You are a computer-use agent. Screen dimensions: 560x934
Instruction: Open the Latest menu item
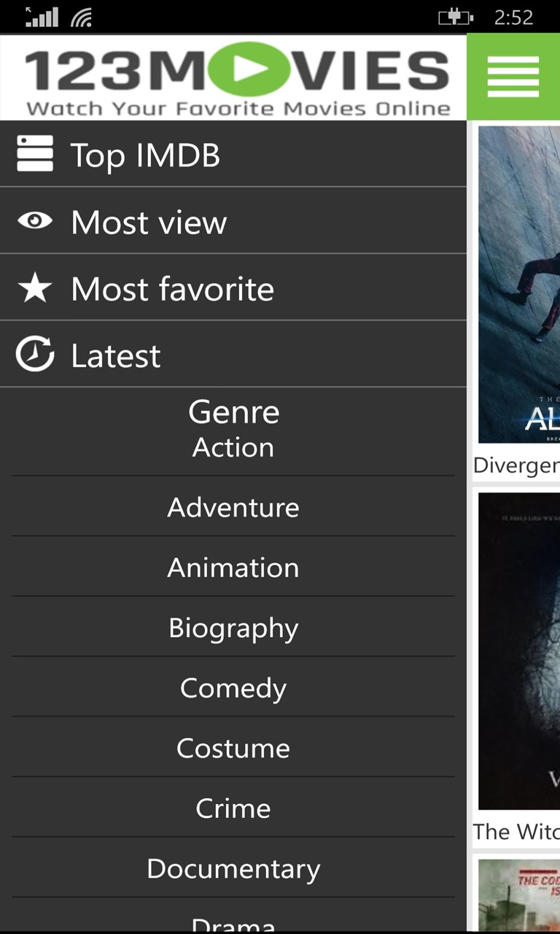pos(233,355)
